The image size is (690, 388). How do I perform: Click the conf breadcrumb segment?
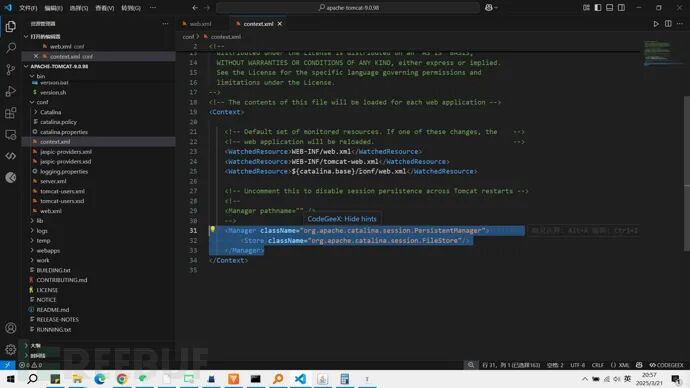(x=188, y=37)
